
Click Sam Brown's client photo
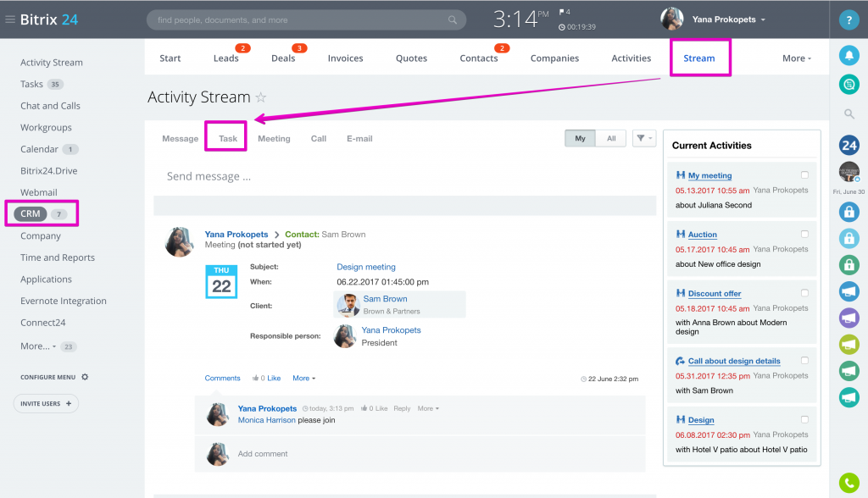[348, 304]
